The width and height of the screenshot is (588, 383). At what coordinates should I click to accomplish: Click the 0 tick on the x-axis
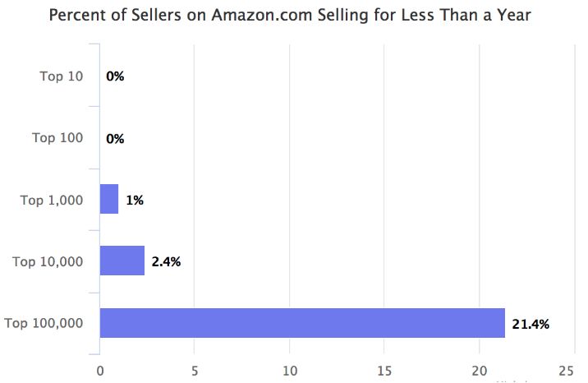click(100, 370)
